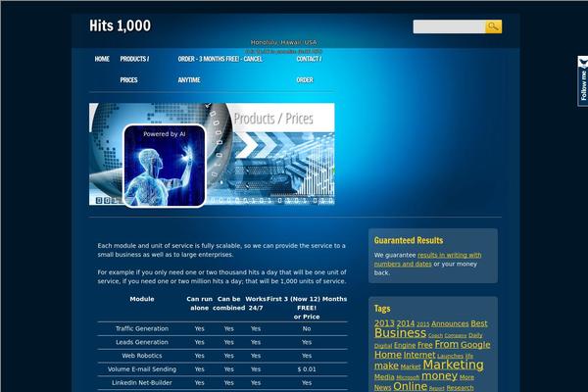Click the Best tag

coord(479,323)
